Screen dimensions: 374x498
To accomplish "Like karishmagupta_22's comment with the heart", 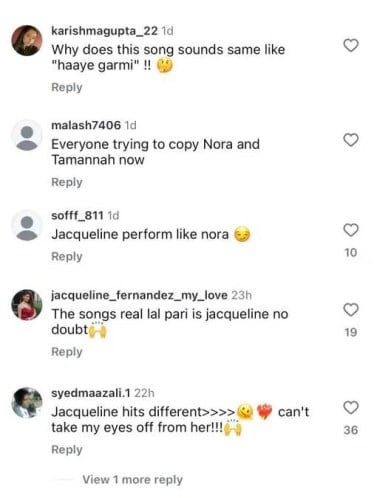I will [x=351, y=45].
